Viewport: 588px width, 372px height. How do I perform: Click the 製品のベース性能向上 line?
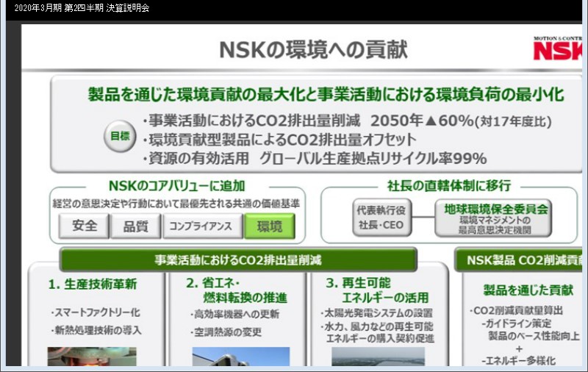pos(534,336)
